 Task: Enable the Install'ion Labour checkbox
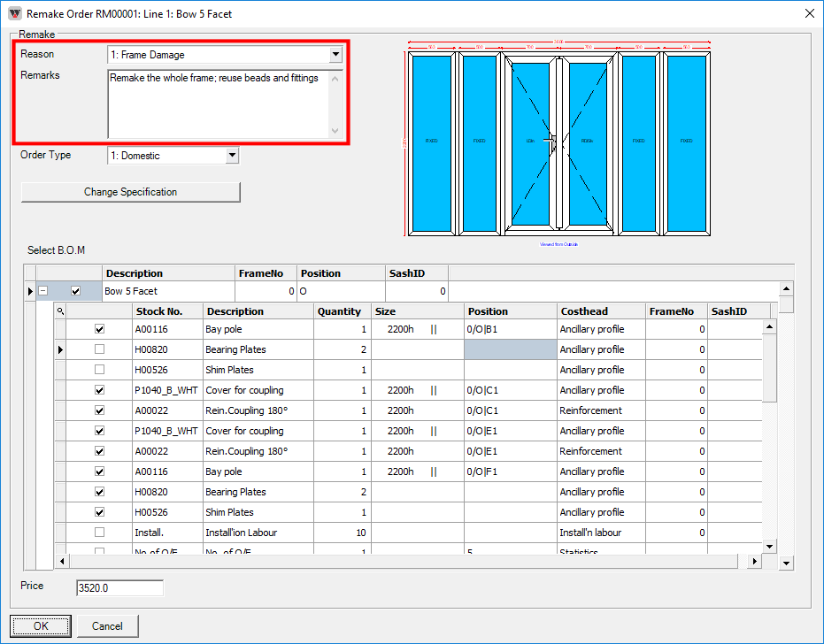[99, 533]
